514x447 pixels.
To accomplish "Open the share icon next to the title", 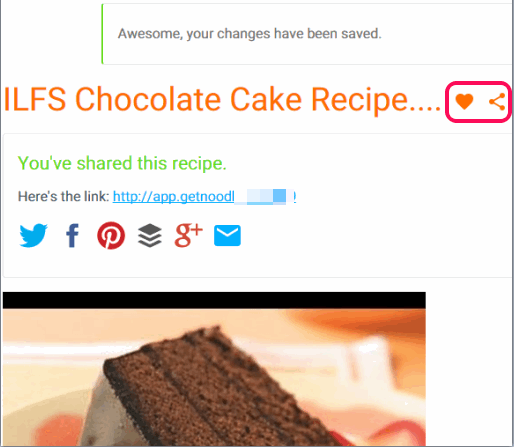I will point(497,102).
